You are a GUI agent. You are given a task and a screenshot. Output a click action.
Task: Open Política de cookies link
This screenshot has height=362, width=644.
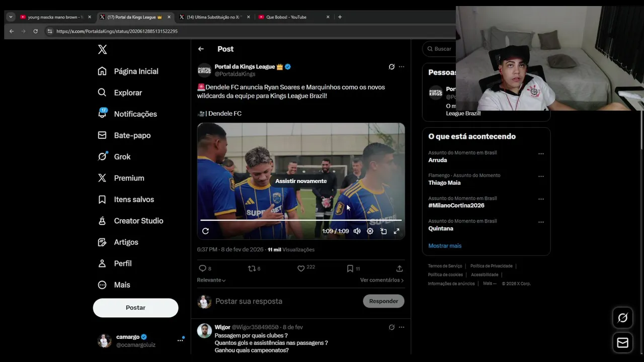pos(445,275)
